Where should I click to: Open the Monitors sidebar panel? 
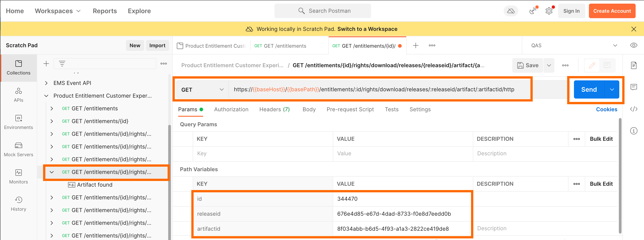coord(19,177)
